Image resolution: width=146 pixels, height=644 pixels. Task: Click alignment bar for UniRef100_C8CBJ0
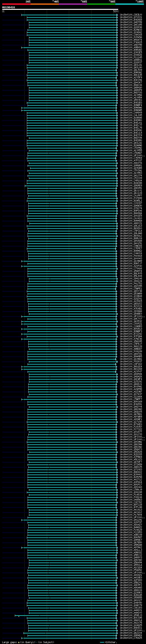click(x=70, y=15)
